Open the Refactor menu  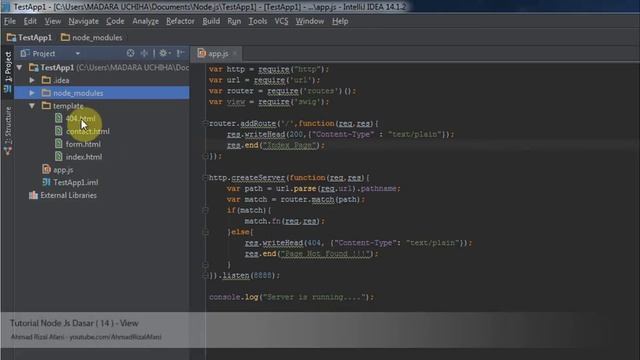click(180, 21)
